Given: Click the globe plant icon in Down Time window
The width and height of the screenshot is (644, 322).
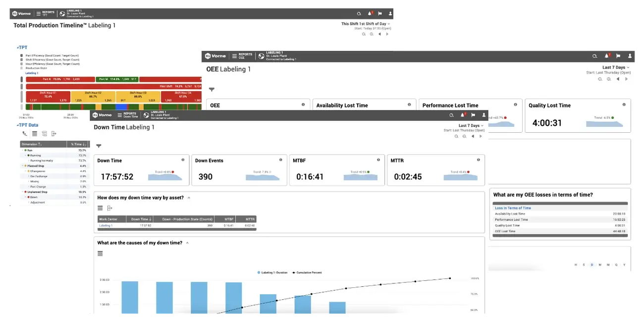Looking at the screenshot, I should (146, 115).
